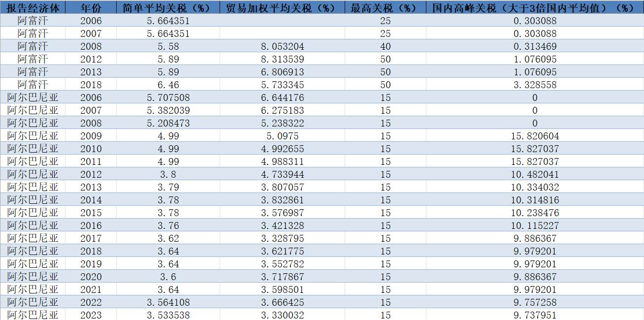
Task: Select the 国内高峰关税 header cell
Action: [534, 8]
